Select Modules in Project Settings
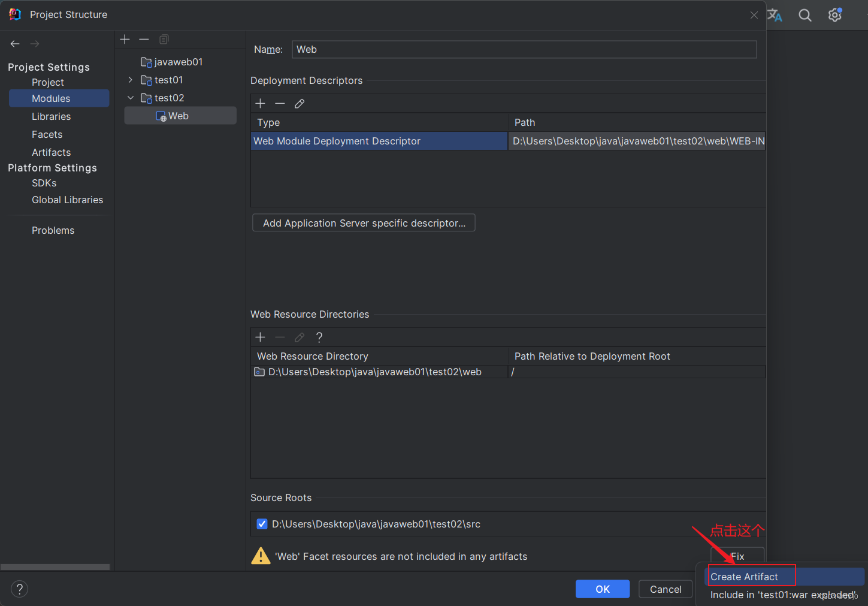 pyautogui.click(x=59, y=98)
